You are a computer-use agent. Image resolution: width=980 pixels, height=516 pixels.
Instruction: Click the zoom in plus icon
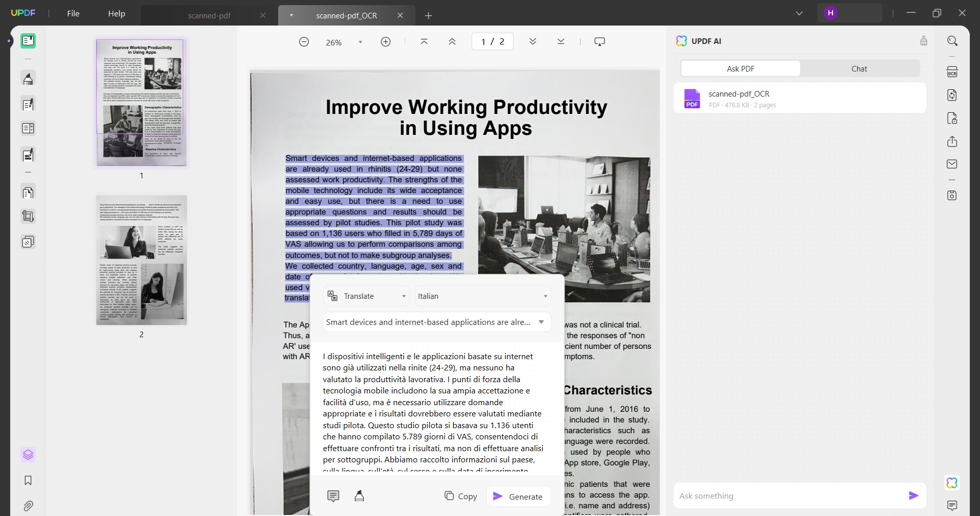point(386,42)
